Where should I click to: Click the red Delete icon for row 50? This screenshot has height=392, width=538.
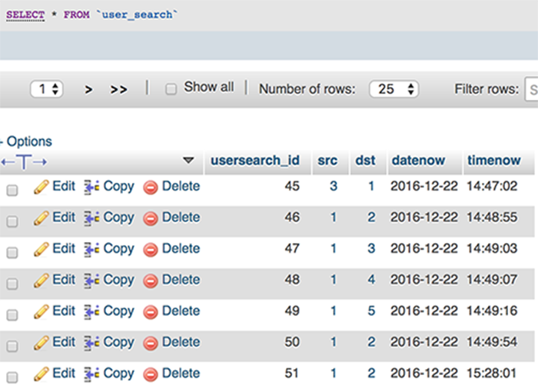click(x=151, y=343)
